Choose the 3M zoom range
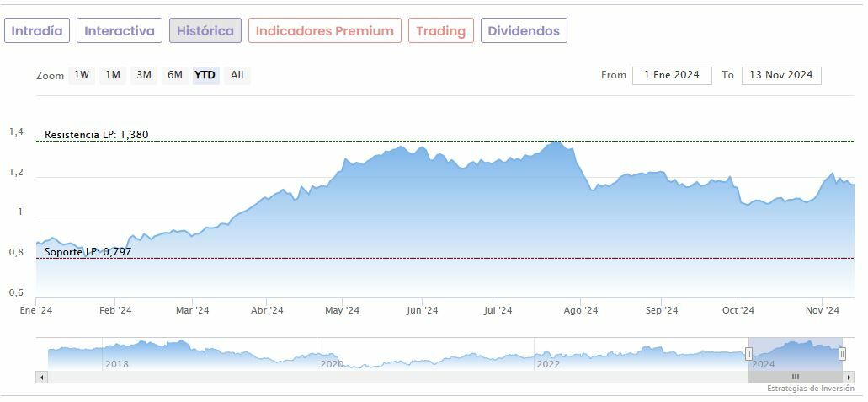Viewport: 868px width, 402px height. [143, 75]
